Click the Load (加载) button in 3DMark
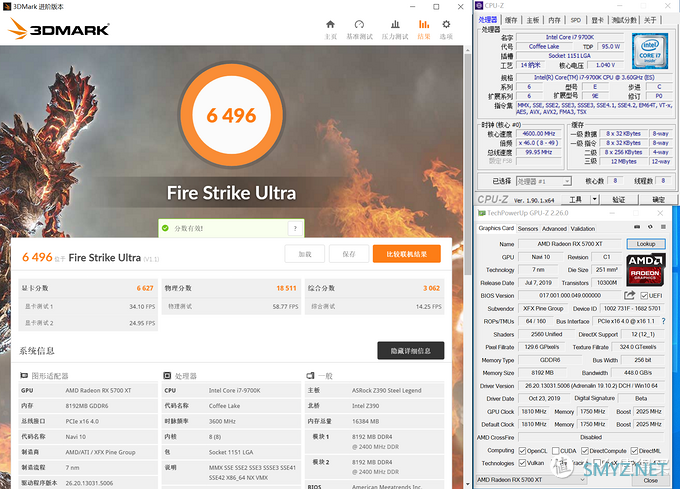 coord(305,254)
